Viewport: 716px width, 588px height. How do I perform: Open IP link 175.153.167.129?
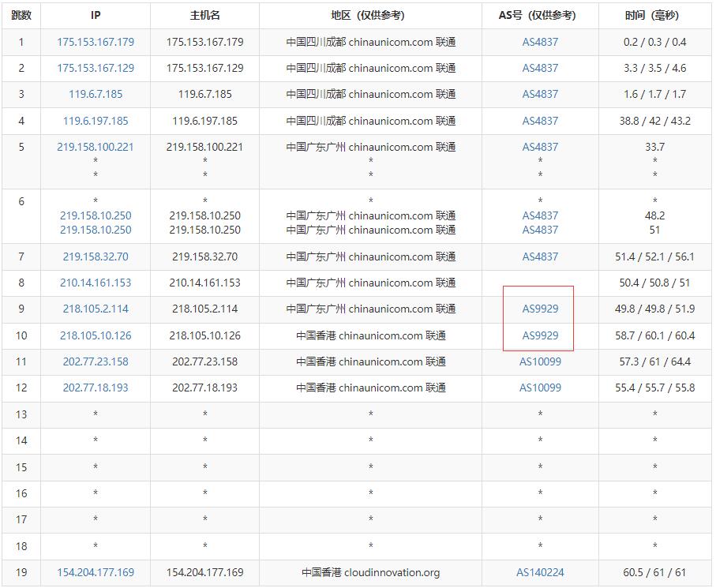(96, 68)
